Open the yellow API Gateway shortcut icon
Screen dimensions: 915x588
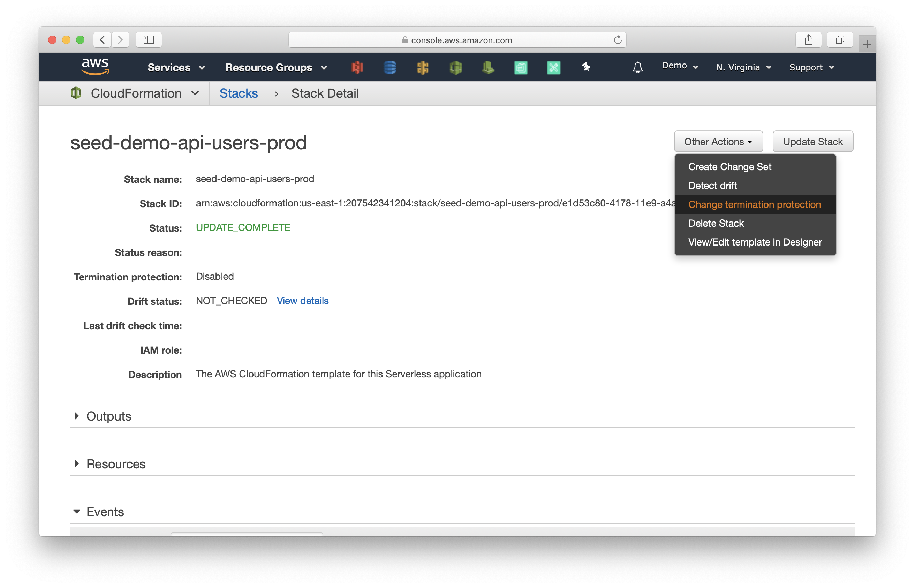(x=423, y=68)
